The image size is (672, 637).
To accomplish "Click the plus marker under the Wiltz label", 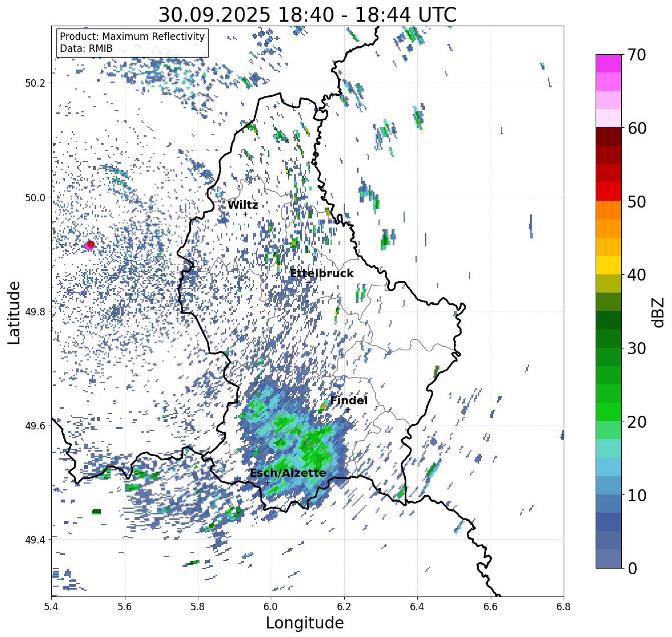I will click(x=245, y=214).
